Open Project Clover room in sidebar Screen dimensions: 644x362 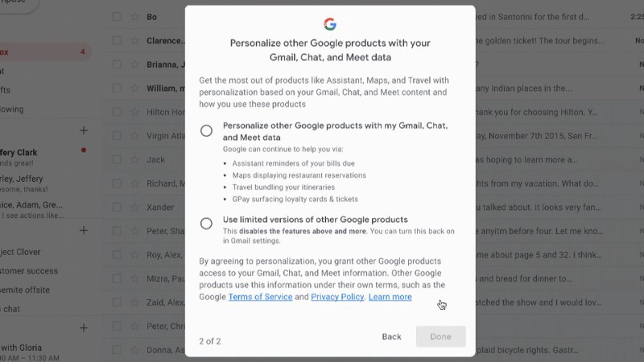click(x=21, y=252)
